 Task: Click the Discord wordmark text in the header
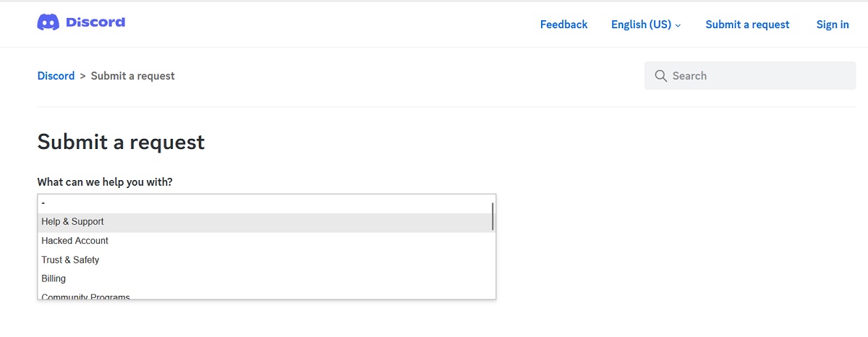coord(95,22)
